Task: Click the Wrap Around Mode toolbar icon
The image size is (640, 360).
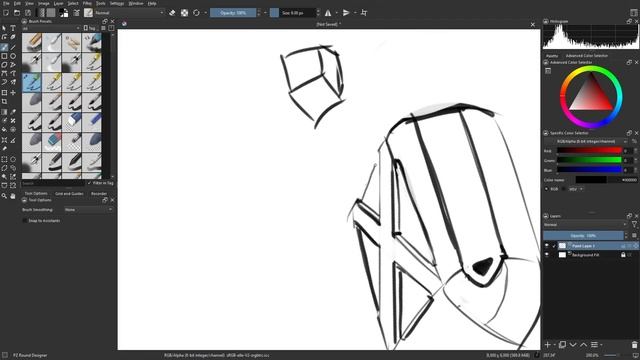Action: click(364, 13)
